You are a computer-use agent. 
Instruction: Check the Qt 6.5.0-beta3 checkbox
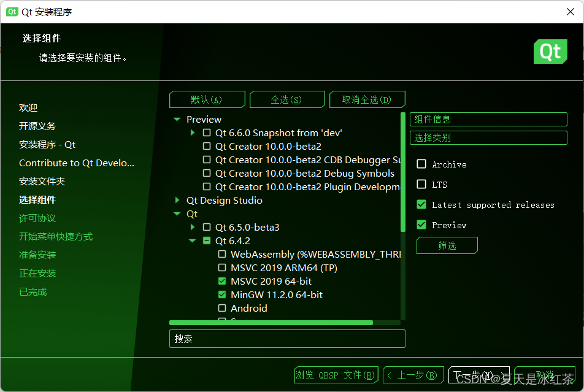207,227
